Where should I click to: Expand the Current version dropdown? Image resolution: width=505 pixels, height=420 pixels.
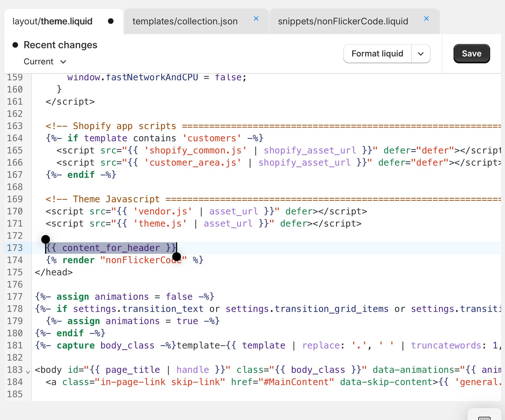pos(45,61)
